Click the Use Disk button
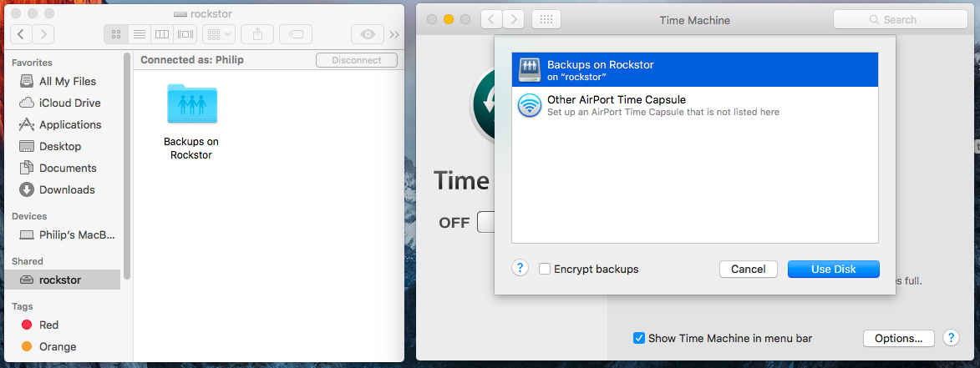 833,269
